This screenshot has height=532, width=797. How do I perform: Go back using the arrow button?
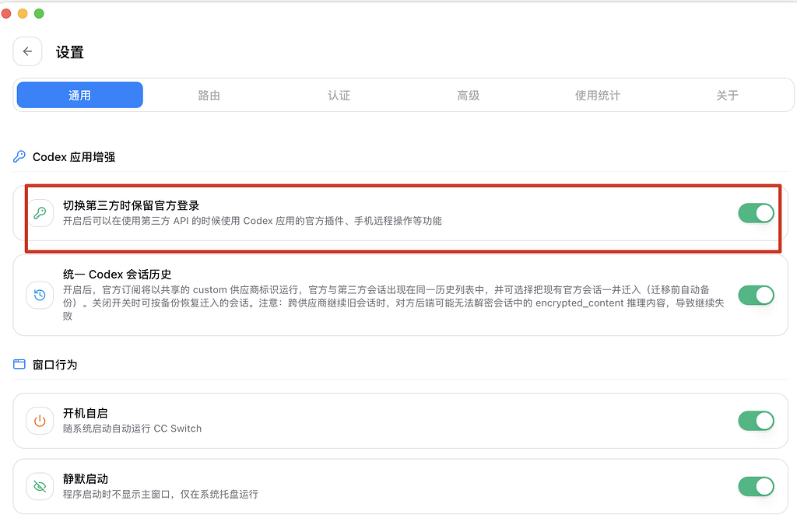(x=27, y=51)
